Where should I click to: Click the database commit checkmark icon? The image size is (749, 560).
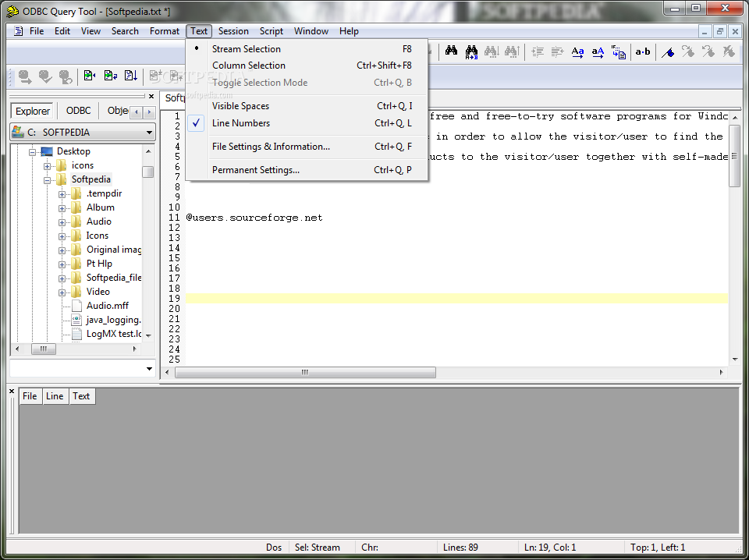(45, 76)
